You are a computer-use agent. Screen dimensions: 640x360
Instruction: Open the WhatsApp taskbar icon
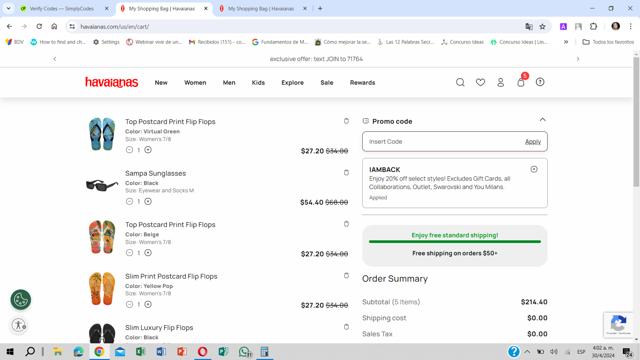tap(244, 351)
